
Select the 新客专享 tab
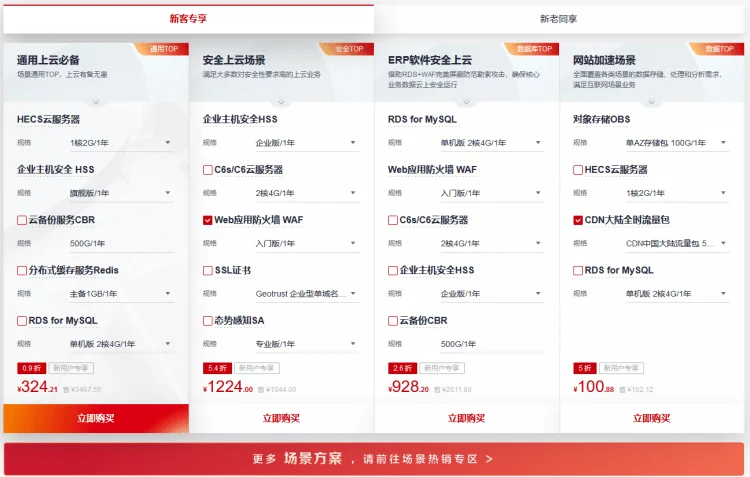188,18
